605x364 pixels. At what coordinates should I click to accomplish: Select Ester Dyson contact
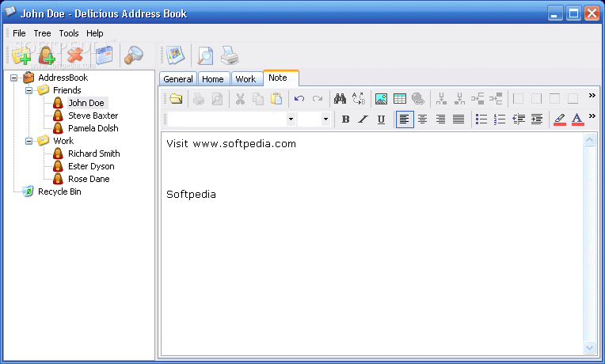pyautogui.click(x=91, y=167)
